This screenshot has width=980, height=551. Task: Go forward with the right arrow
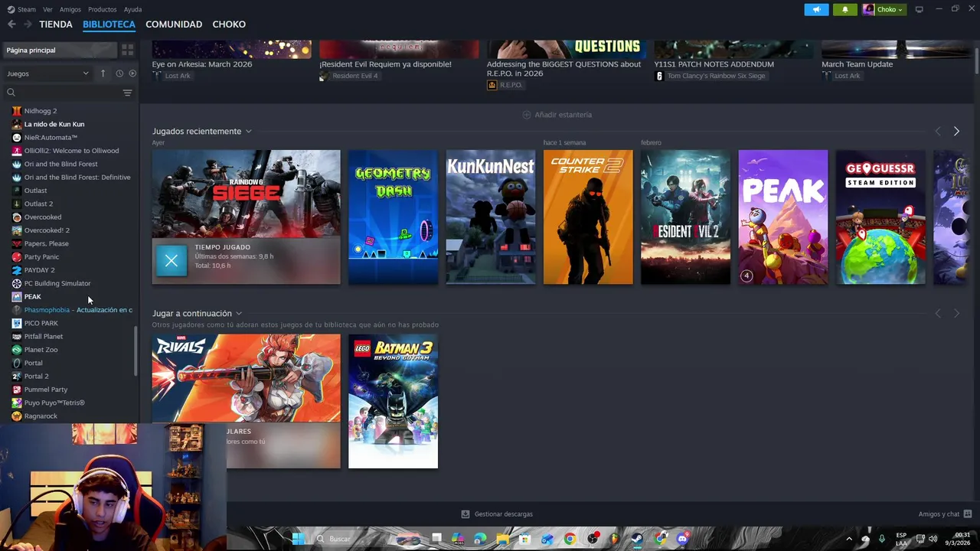28,24
